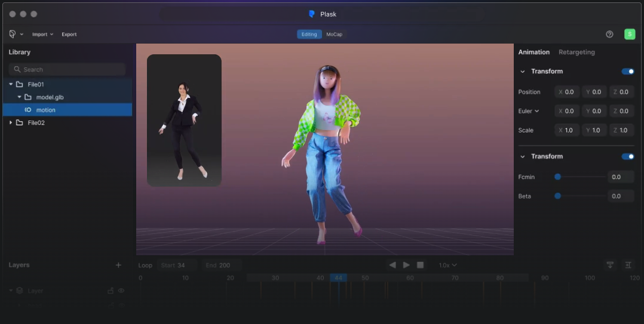Screen dimensions: 644x324
Task: Click the Fcmin slider handle
Action: point(557,177)
